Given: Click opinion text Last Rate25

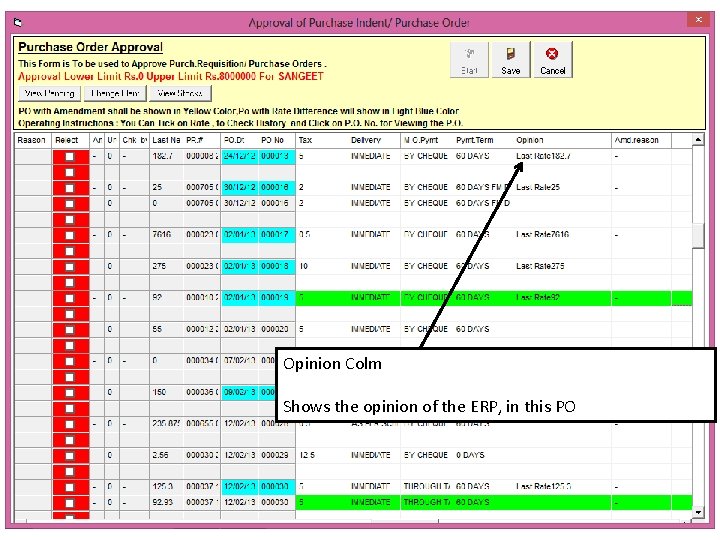Looking at the screenshot, I should point(538,187).
